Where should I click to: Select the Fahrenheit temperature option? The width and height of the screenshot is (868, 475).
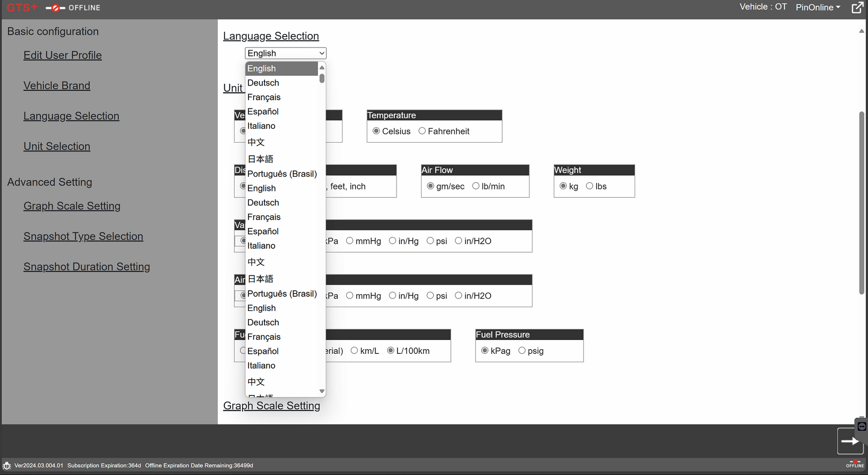[x=422, y=131]
